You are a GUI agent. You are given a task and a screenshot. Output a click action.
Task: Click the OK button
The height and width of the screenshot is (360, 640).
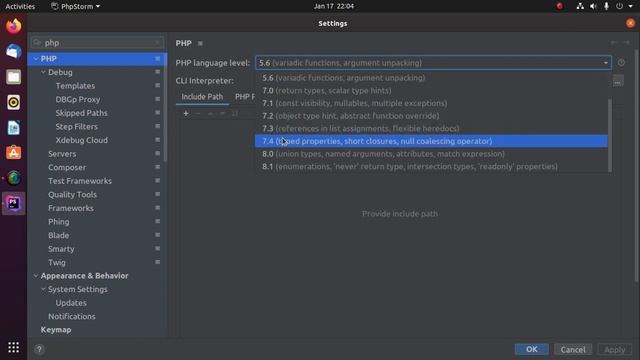click(531, 349)
